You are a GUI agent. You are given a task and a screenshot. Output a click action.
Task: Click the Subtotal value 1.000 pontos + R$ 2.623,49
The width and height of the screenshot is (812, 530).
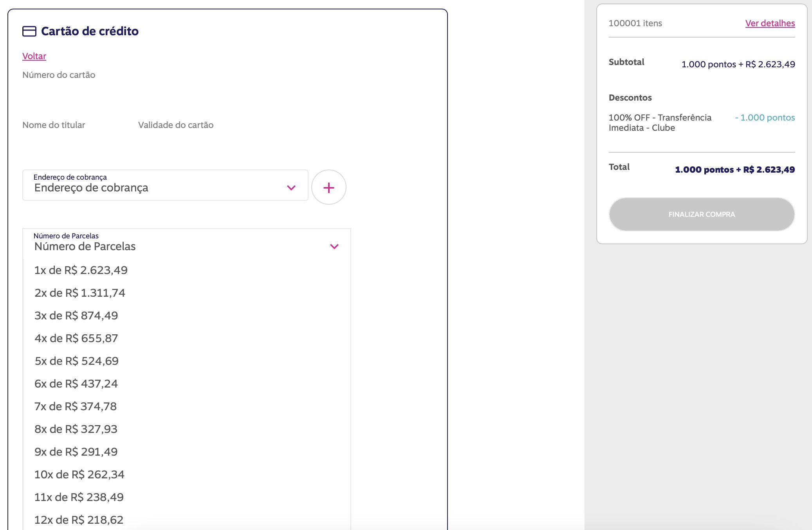point(738,64)
